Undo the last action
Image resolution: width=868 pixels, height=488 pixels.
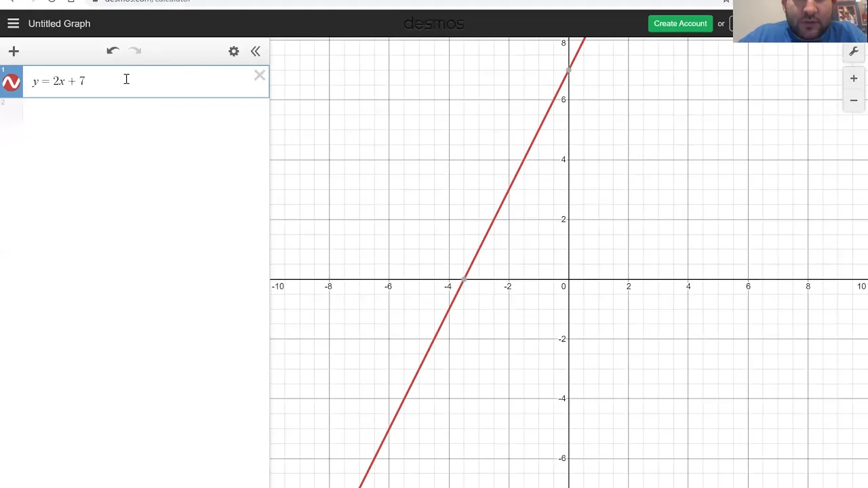(113, 51)
